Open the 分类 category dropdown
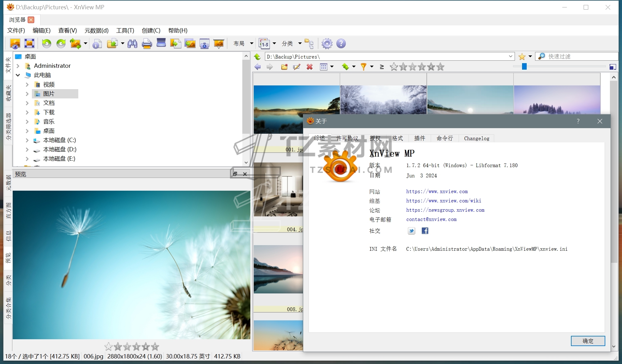This screenshot has height=364, width=622. pos(292,44)
